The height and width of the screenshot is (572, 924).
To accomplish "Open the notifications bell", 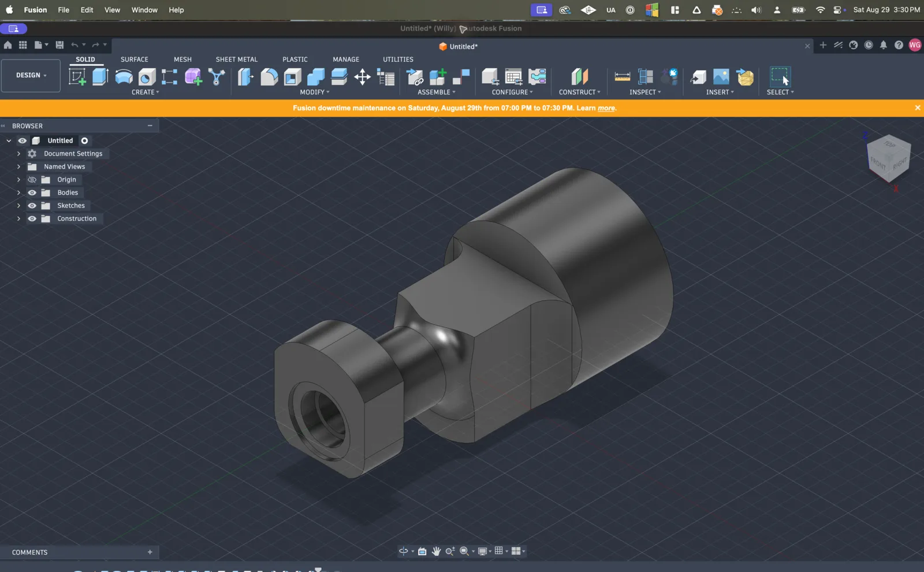I will pos(884,45).
